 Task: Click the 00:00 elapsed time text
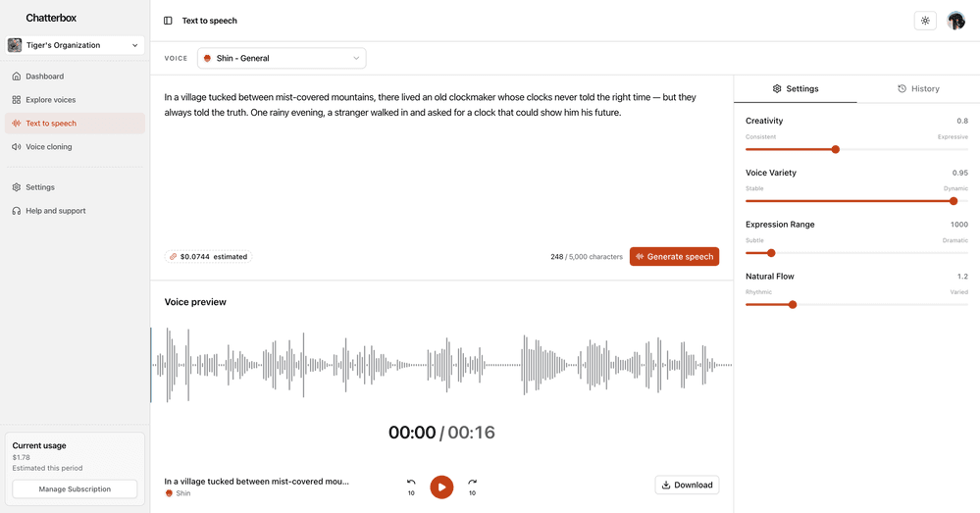coord(412,433)
